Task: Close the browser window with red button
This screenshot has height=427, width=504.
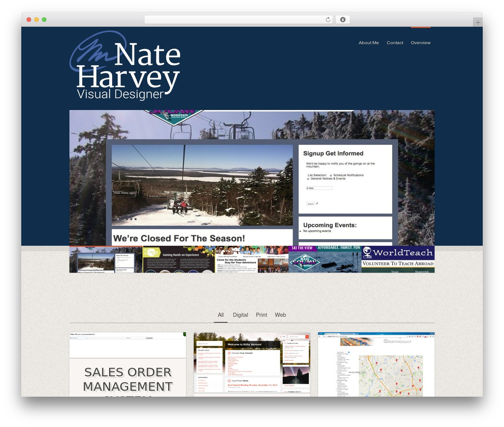Action: click(29, 20)
